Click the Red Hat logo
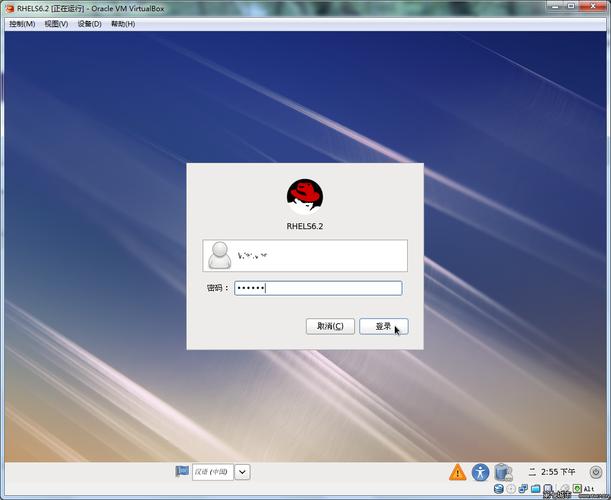 point(305,196)
